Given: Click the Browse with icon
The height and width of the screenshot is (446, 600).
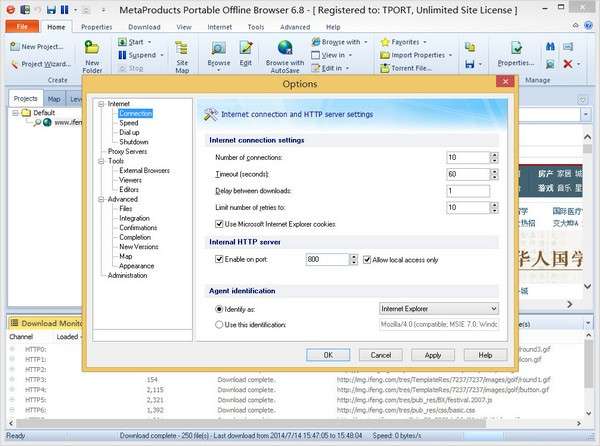Looking at the screenshot, I should tap(316, 42).
